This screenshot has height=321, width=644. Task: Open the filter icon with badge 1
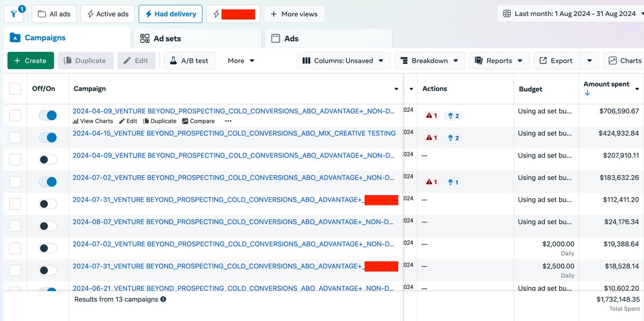pyautogui.click(x=13, y=13)
